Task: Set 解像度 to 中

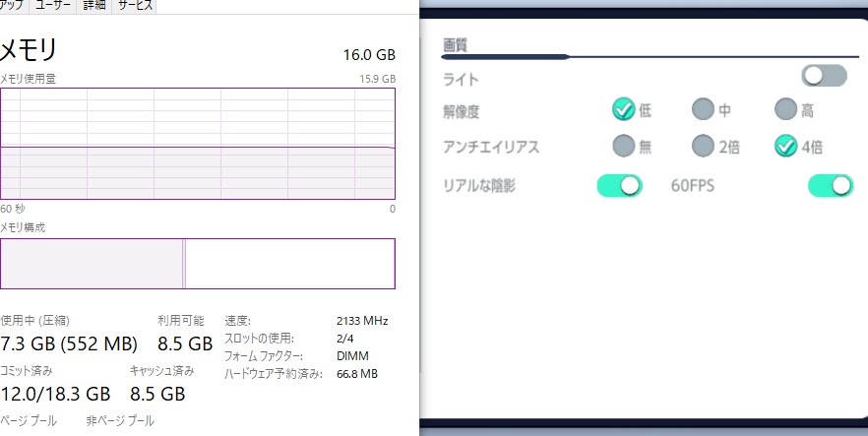Action: coord(703,109)
